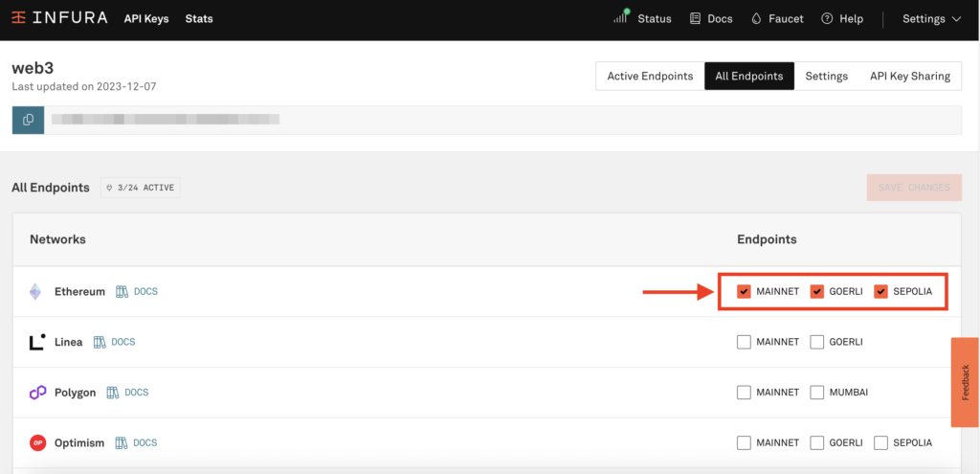The image size is (980, 474).
Task: Open the Ethereum DOCS link
Action: (137, 292)
